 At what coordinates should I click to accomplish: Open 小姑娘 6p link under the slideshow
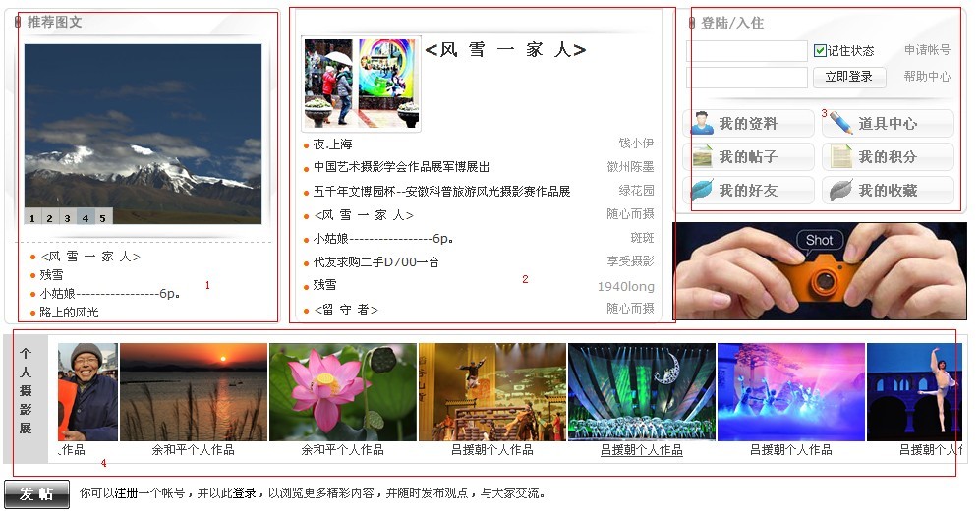[110, 293]
